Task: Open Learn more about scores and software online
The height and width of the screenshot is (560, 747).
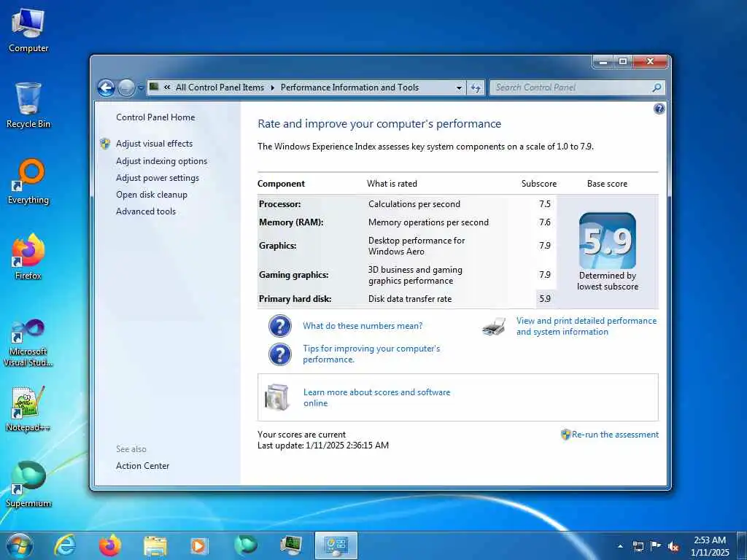Action: [376, 397]
